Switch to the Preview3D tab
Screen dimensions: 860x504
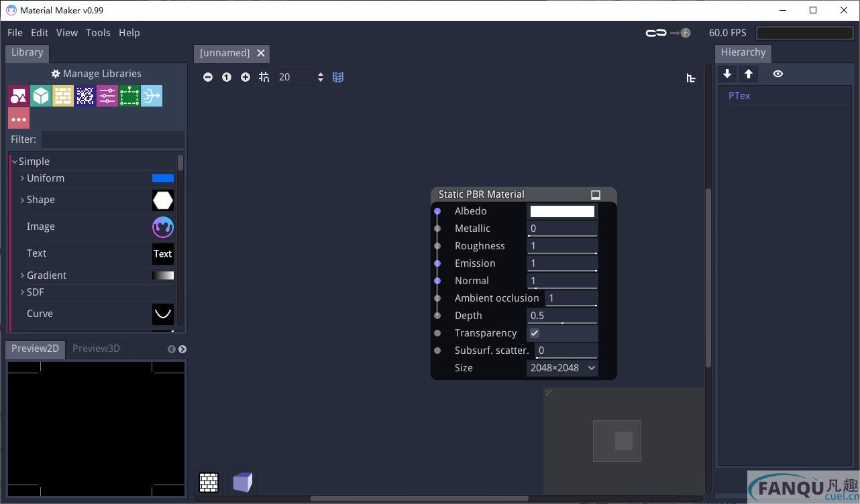click(96, 349)
